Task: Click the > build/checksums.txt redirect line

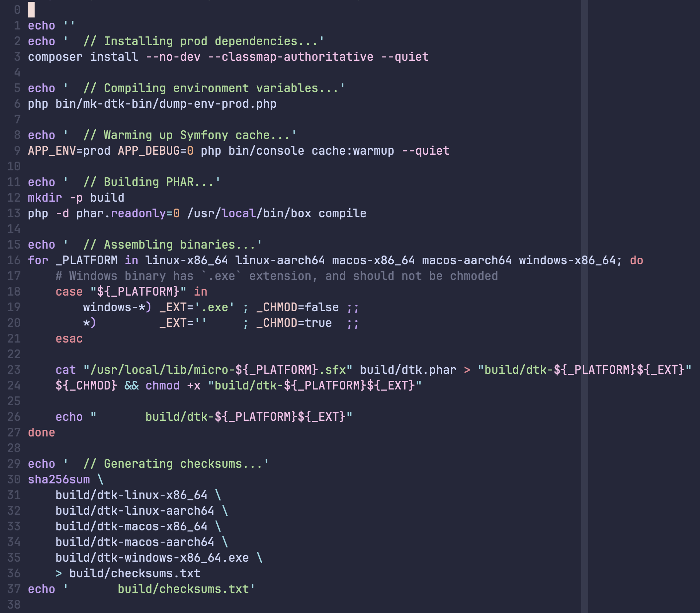Action: coord(128,573)
